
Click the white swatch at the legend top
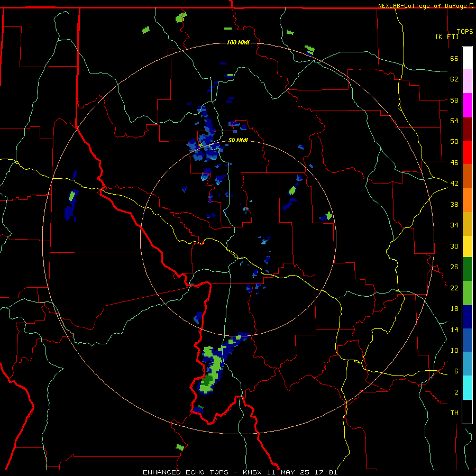point(467,58)
